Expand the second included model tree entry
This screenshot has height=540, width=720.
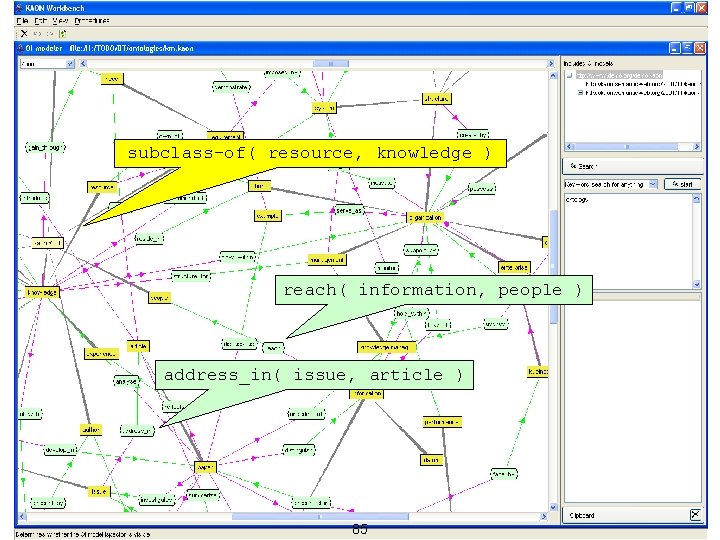tap(580, 93)
